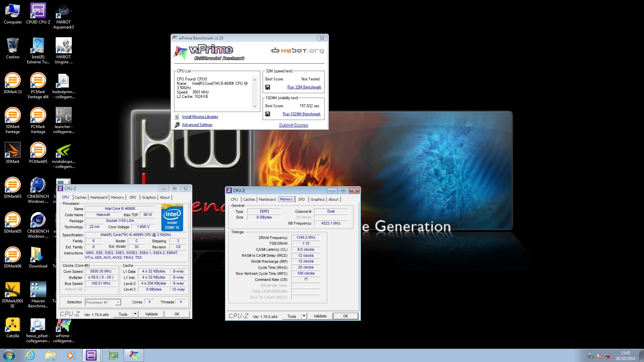Open PCMark Vantage desktop icon
Screen dimensions: 644x362
click(x=38, y=121)
